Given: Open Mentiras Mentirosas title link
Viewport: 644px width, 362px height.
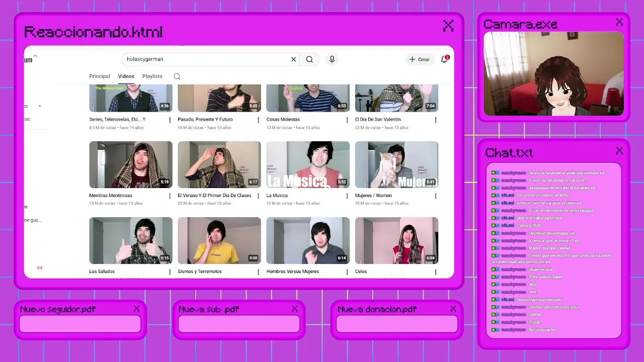Looking at the screenshot, I should 111,196.
